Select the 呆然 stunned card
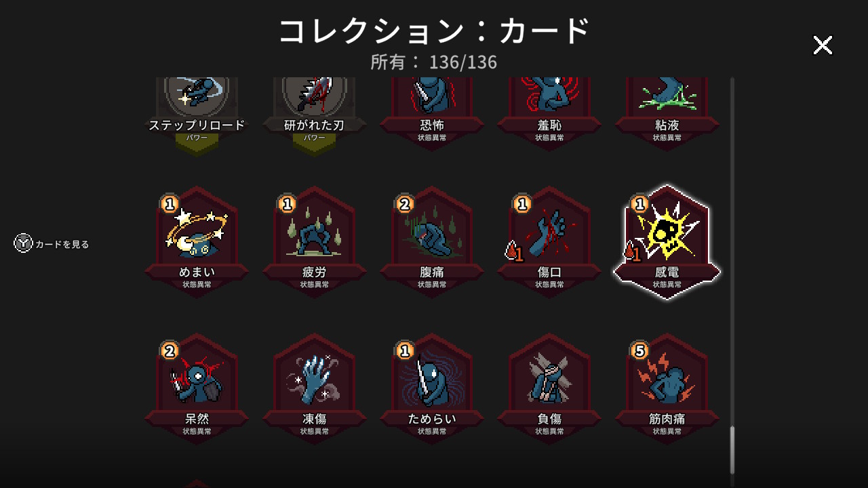Screen dimensions: 868x488 tap(197, 389)
